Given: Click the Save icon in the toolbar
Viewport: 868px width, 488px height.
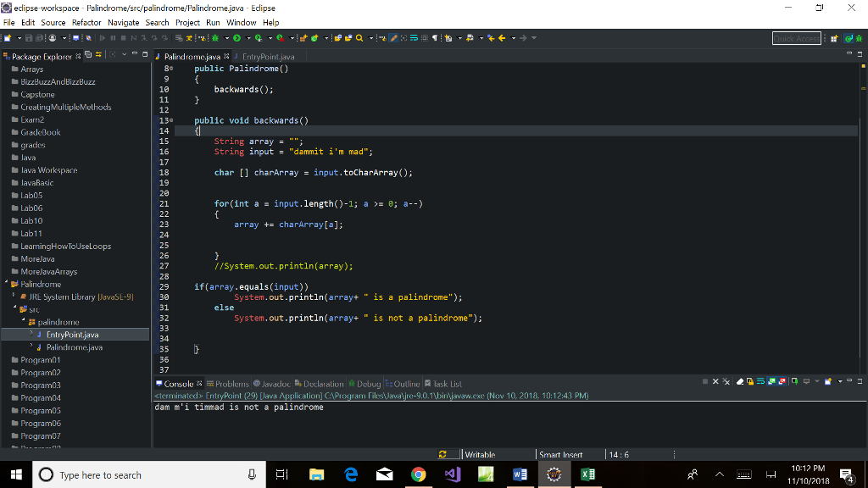Looking at the screenshot, I should 29,38.
